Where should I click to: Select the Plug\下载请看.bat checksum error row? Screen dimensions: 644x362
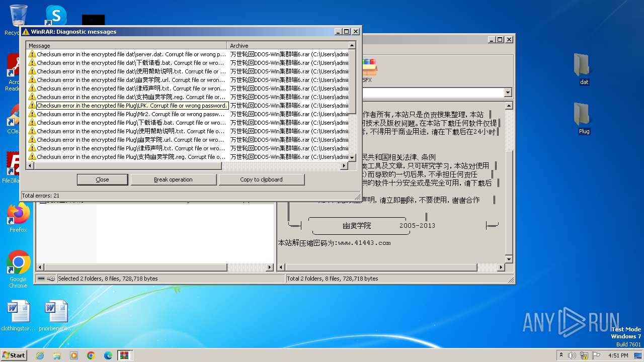tap(188, 123)
